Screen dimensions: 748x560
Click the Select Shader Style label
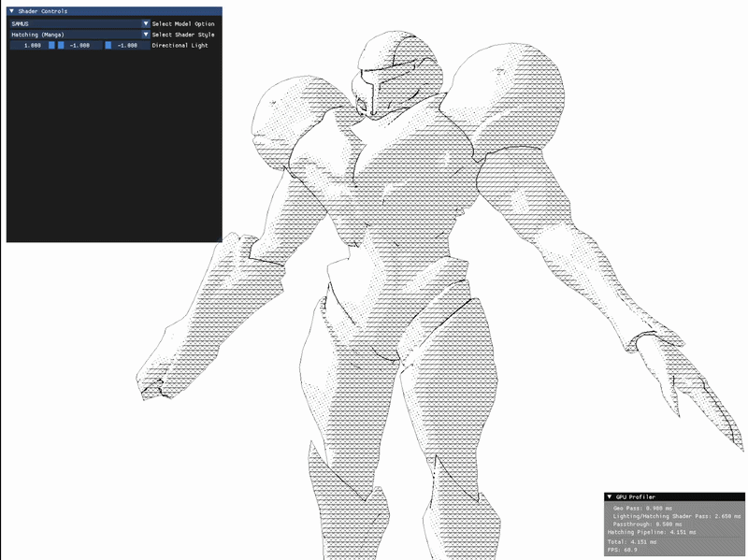coord(183,35)
